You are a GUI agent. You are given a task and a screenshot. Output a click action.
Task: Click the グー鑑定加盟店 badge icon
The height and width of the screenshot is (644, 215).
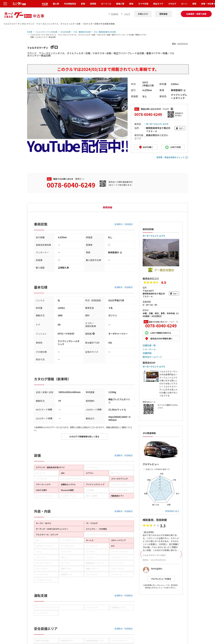click(x=150, y=270)
